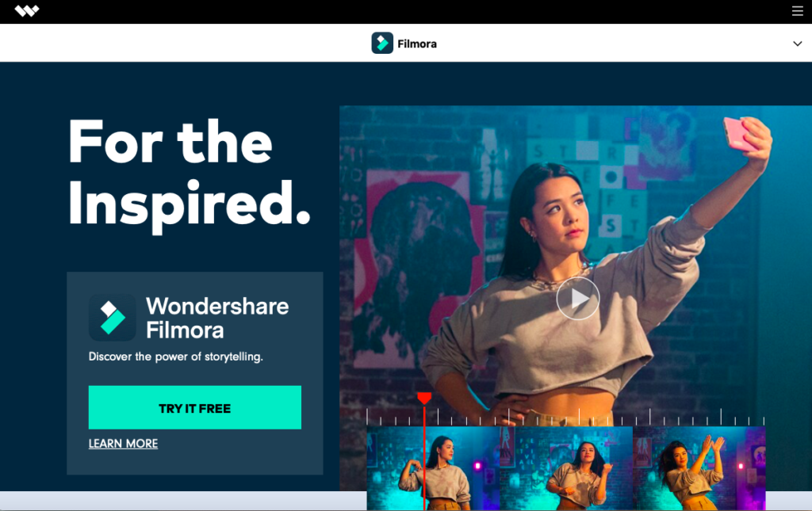This screenshot has width=812, height=511.
Task: Click the Wondershare Filmora title text
Action: [217, 318]
